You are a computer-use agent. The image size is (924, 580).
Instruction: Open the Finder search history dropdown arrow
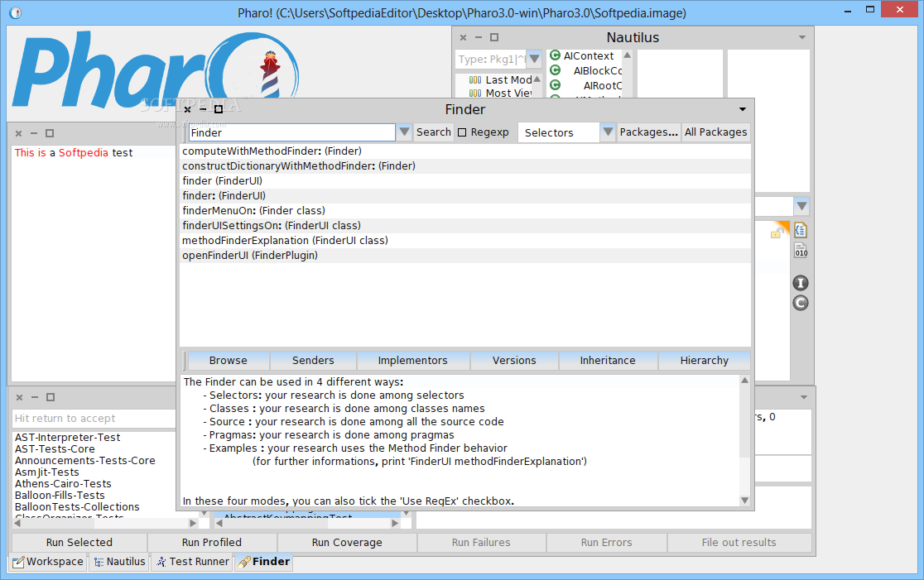coord(404,132)
